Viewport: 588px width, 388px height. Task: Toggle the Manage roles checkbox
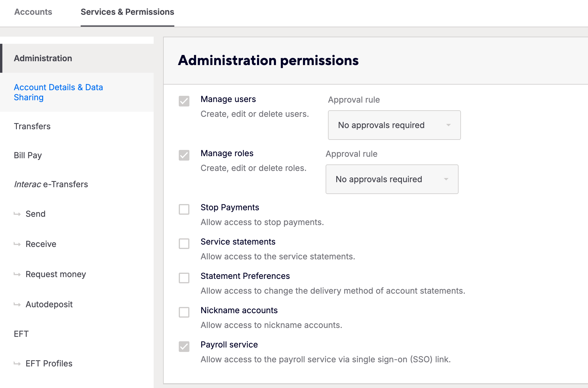pos(184,155)
